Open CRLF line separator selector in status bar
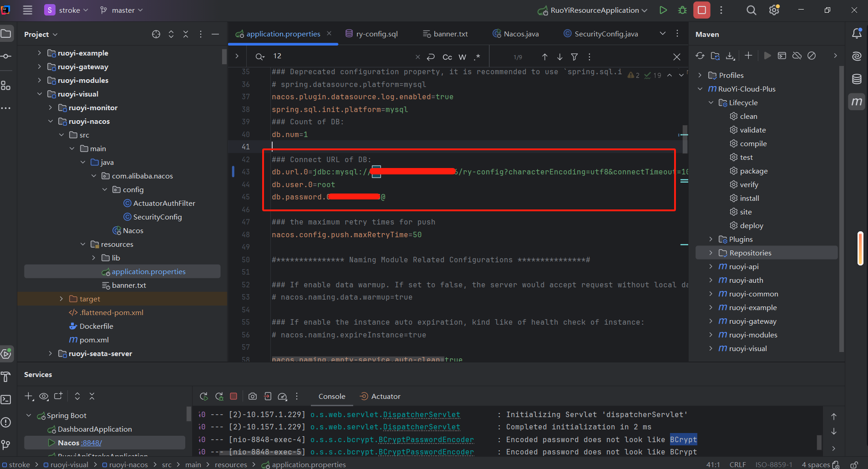This screenshot has height=469, width=868. (x=738, y=464)
